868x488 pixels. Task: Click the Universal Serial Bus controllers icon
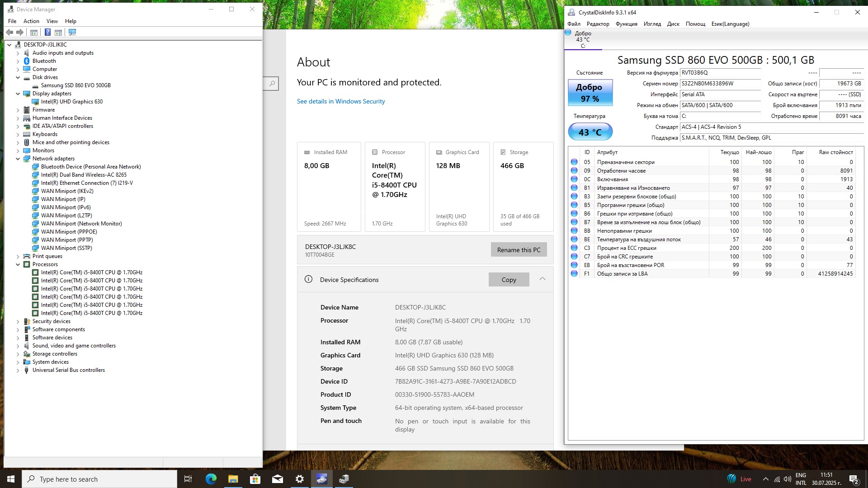[x=27, y=370]
